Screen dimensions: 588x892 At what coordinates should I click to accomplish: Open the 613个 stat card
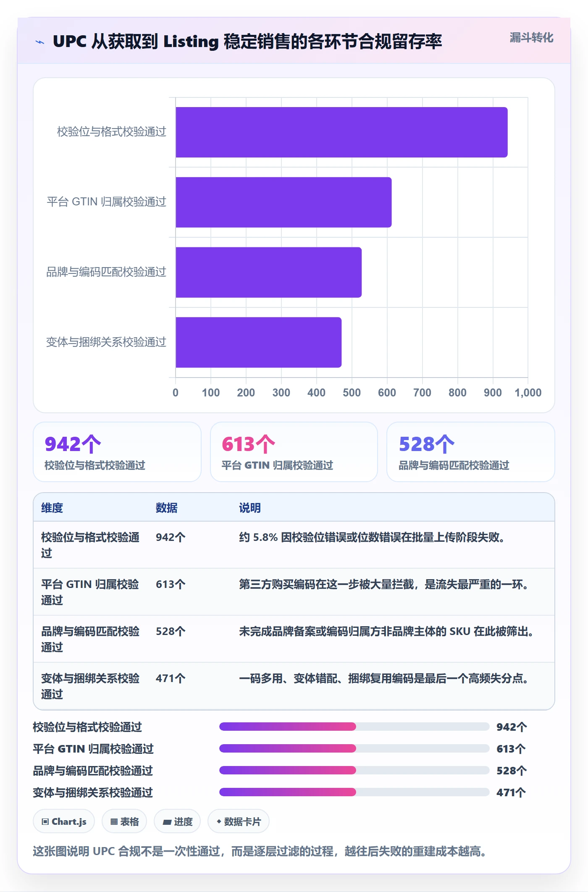point(294,452)
